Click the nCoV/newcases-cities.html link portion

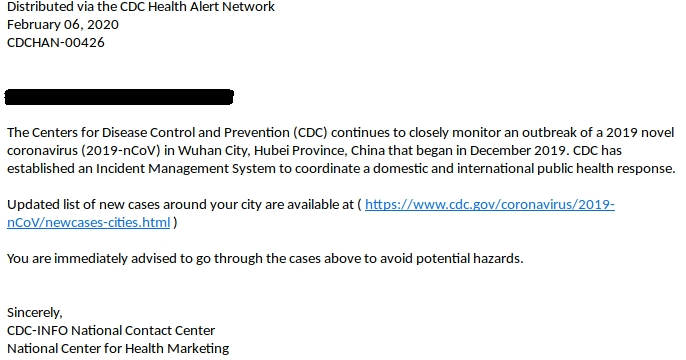pyautogui.click(x=88, y=223)
